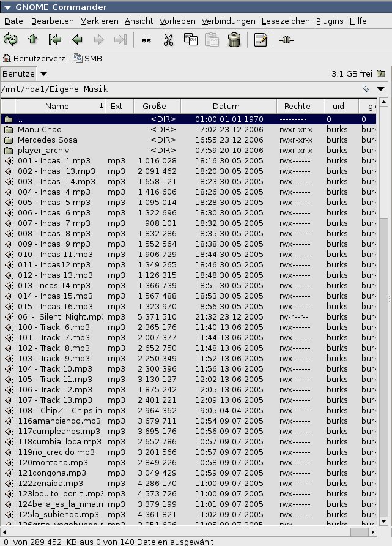392x546 pixels.
Task: Click the vertical scrollbar up arrow
Action: pos(383,102)
